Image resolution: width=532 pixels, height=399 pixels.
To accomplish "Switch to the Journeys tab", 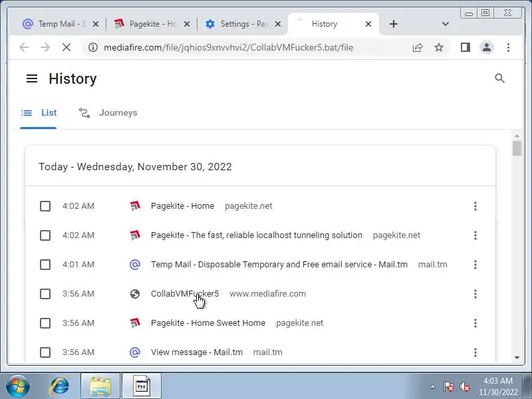I will click(x=108, y=113).
